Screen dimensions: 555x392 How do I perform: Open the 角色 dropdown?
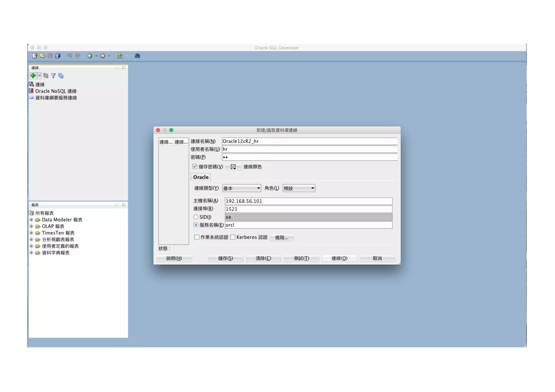(299, 188)
